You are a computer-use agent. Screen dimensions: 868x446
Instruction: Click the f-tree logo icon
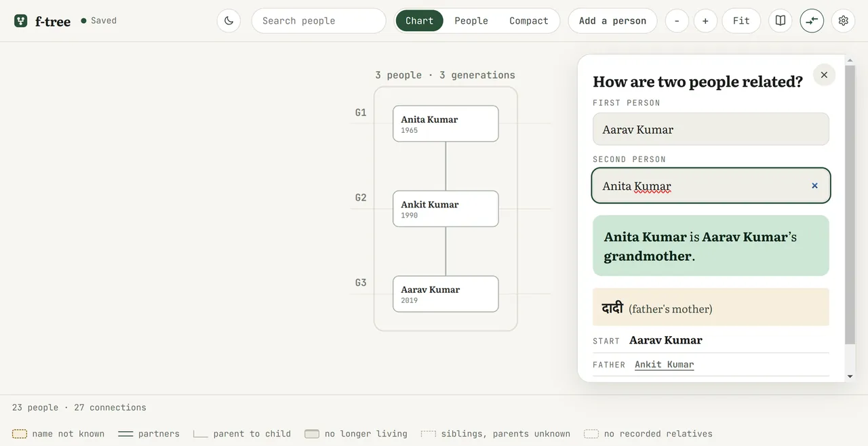pos(21,20)
